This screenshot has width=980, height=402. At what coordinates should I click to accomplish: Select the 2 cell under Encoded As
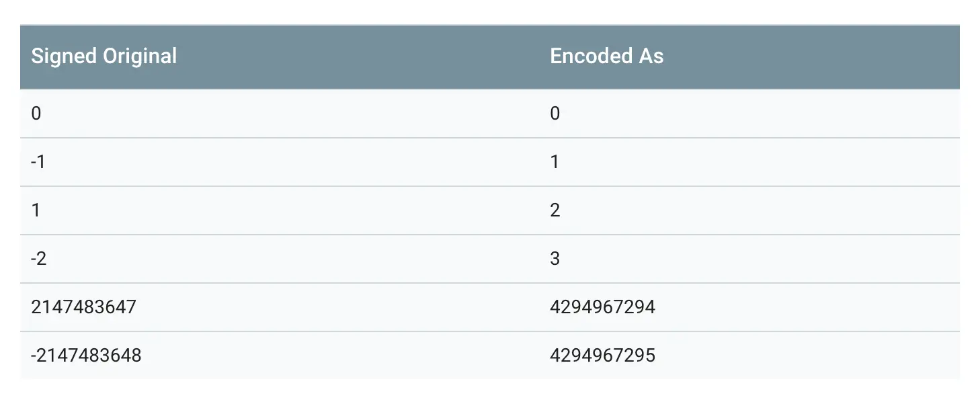(x=555, y=210)
